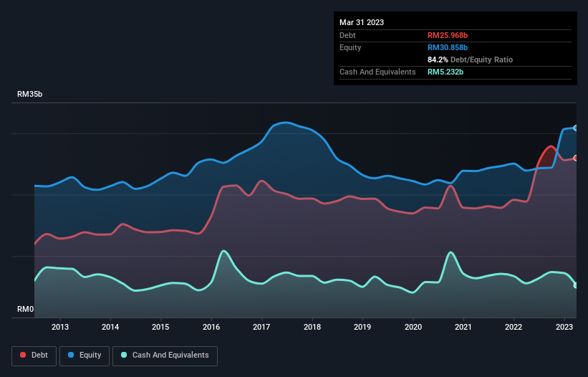The image size is (588, 377).
Task: Select the Cash endpoint marker on chart
Action: [576, 285]
